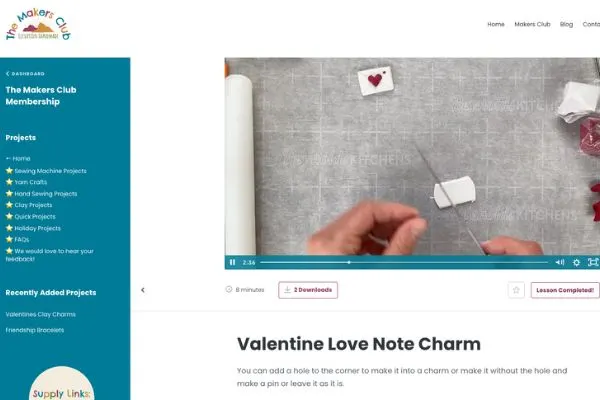600x400 pixels.
Task: Click The Makers Club logo
Action: (x=38, y=25)
